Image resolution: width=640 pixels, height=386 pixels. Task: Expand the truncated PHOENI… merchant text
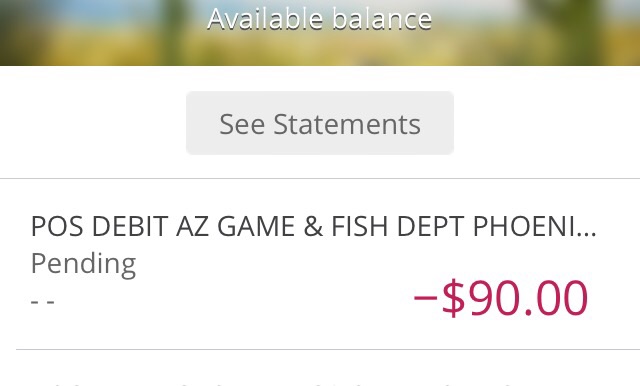pyautogui.click(x=535, y=226)
